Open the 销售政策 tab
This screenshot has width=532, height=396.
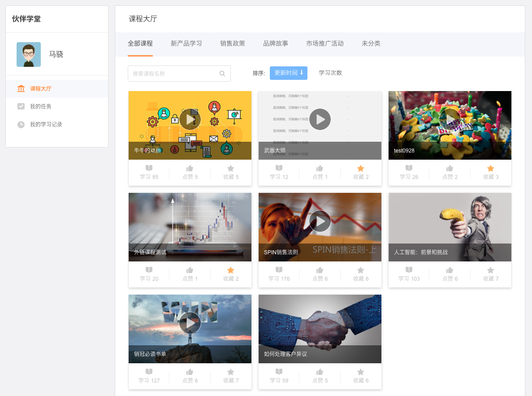click(x=233, y=44)
